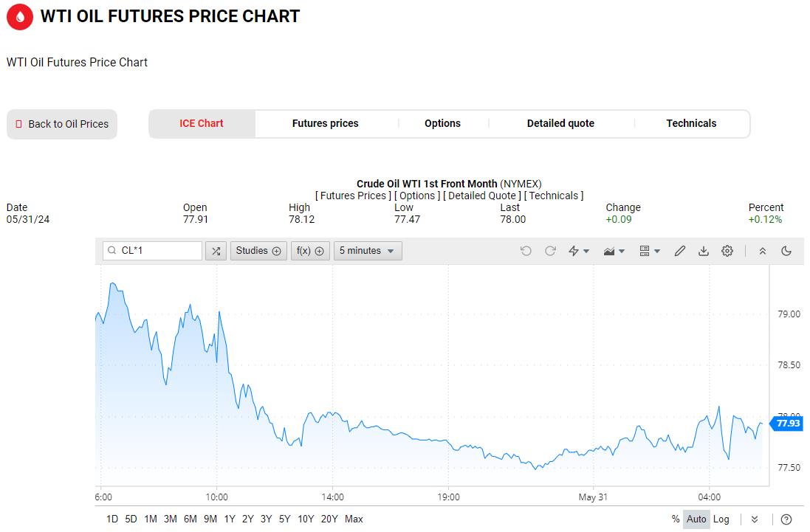
Task: Click the help question mark icon
Action: click(x=786, y=519)
